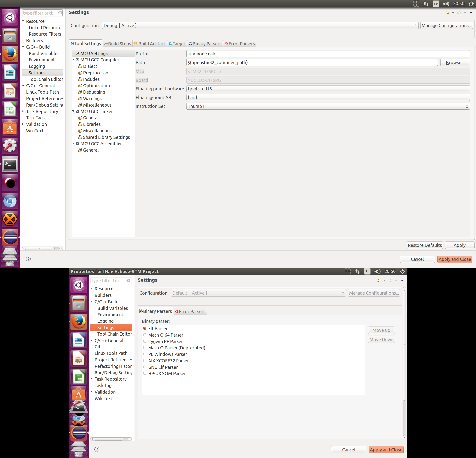The height and width of the screenshot is (458, 476).
Task: Open Terminal from the top launcher dock
Action: pos(10,164)
